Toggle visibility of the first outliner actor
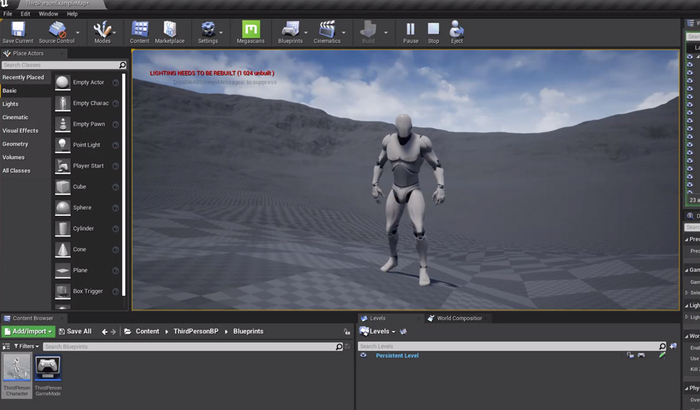This screenshot has height=410, width=700. point(688,57)
